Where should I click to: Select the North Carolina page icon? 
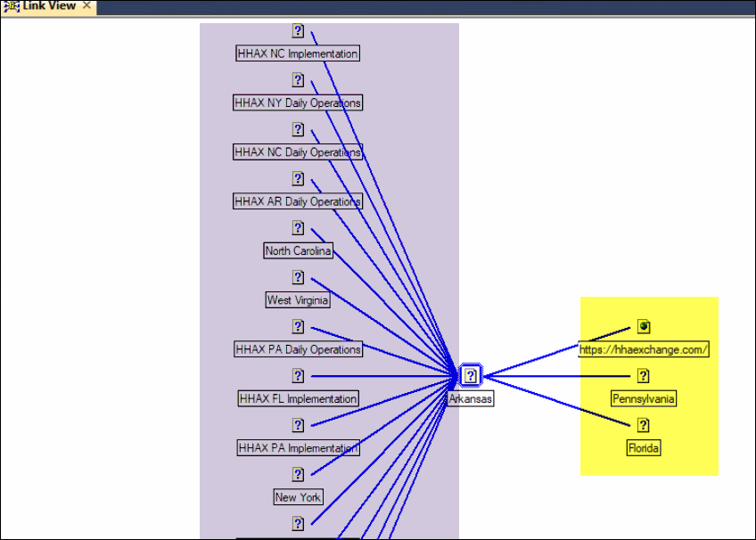coord(298,228)
